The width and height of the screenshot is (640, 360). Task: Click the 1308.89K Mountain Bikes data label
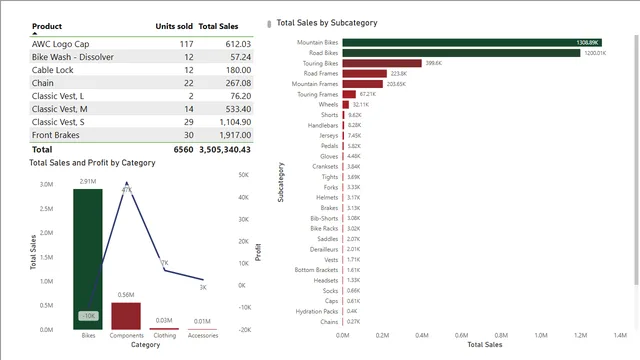(587, 42)
